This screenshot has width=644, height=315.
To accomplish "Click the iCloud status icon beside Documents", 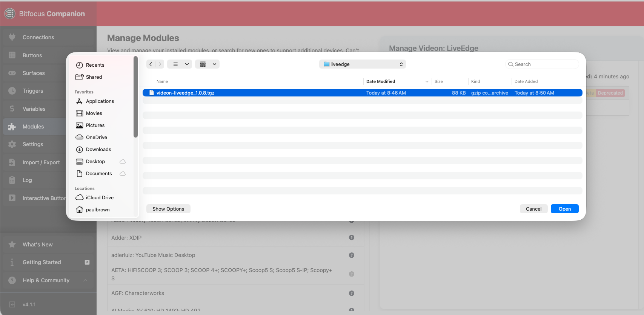I will tap(123, 173).
